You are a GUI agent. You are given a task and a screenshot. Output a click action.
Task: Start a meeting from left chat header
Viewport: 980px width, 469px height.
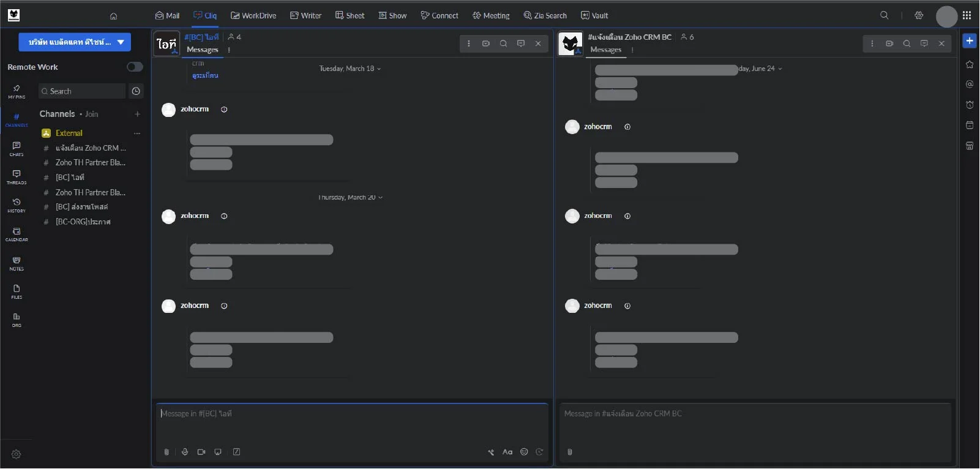(x=486, y=43)
